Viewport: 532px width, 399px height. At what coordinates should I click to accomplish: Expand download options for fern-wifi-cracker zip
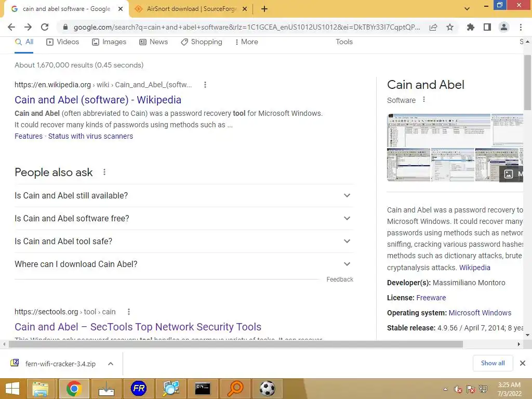[x=110, y=364]
